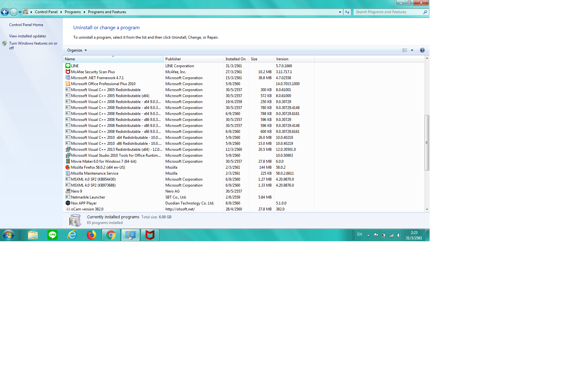This screenshot has height=392, width=561.
Task: Click Programs in the address breadcrumb
Action: click(73, 12)
